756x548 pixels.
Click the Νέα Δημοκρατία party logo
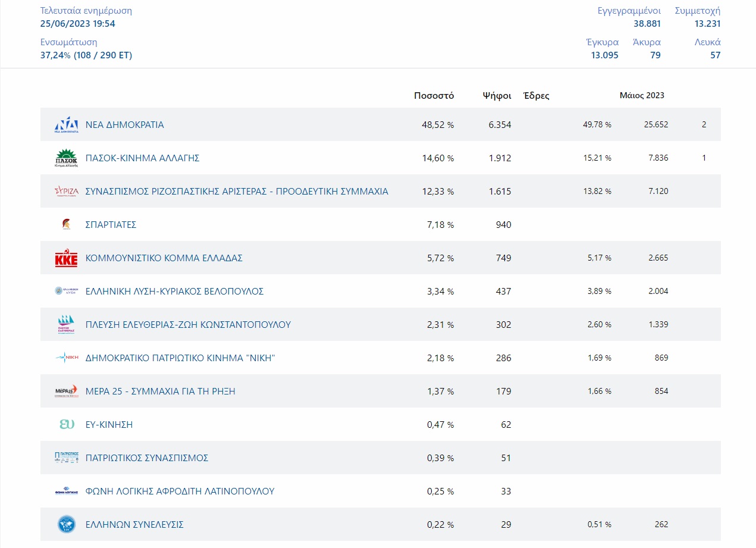66,125
